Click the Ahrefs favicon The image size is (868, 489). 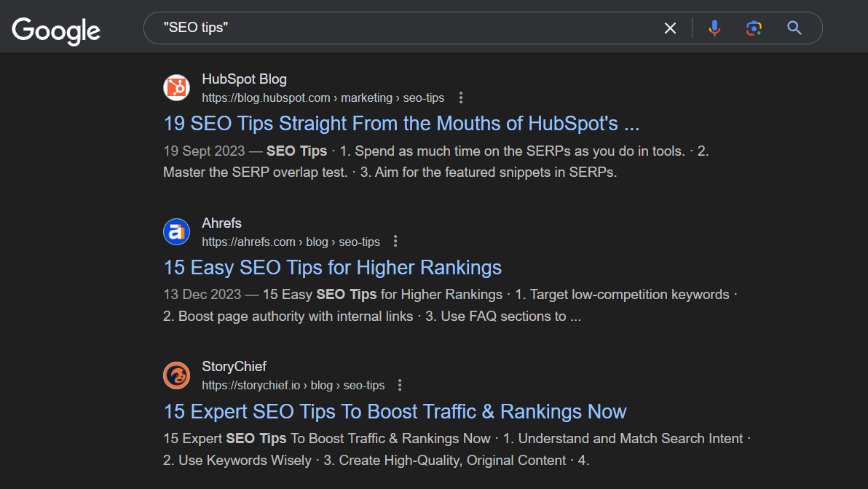(x=177, y=232)
